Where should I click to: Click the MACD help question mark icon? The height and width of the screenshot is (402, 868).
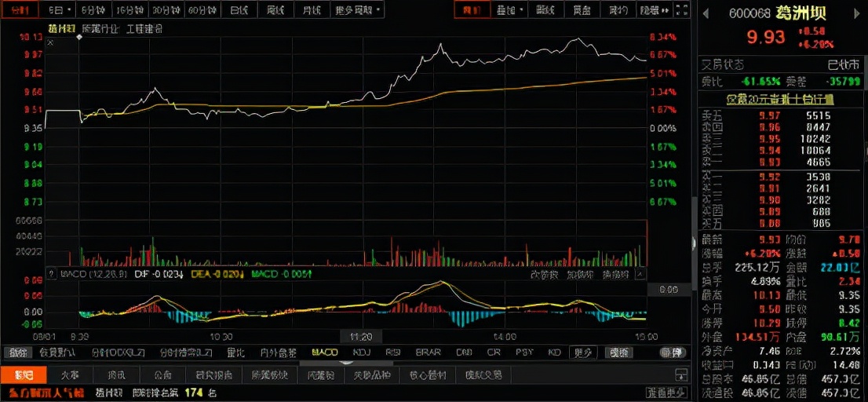click(x=51, y=273)
